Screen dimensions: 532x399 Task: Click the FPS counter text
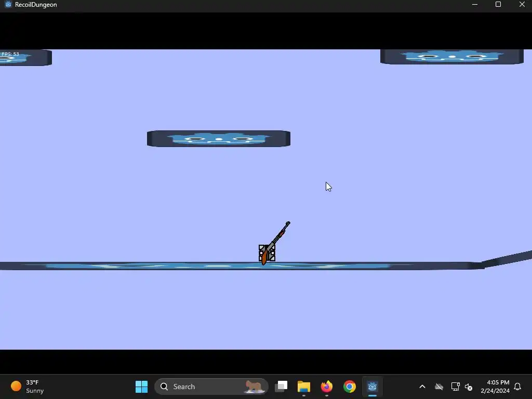click(x=10, y=54)
